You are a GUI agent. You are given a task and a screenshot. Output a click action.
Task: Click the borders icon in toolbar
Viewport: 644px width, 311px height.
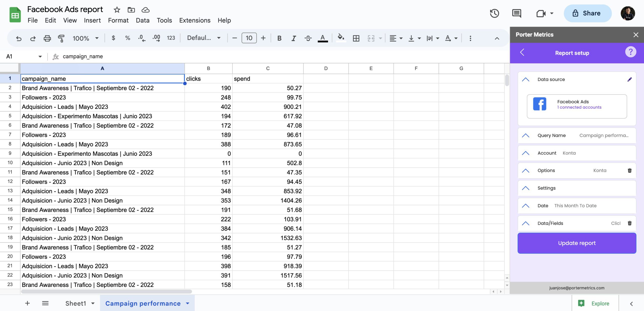355,38
